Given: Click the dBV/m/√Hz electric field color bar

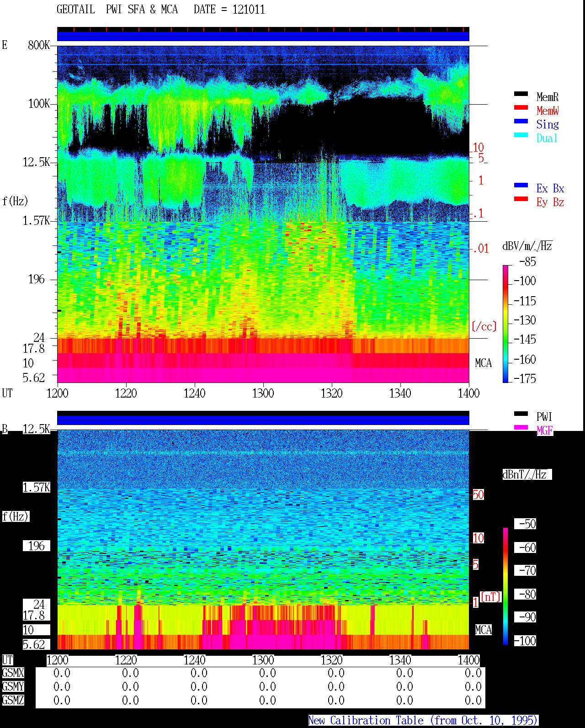Looking at the screenshot, I should pyautogui.click(x=505, y=324).
